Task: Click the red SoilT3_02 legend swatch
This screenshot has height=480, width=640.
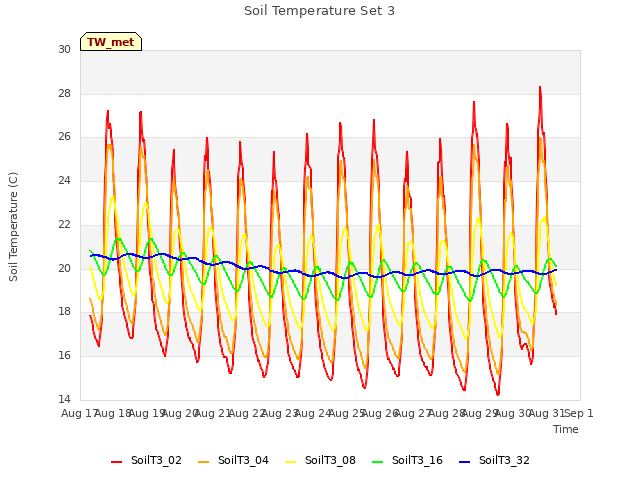Action: (116, 462)
